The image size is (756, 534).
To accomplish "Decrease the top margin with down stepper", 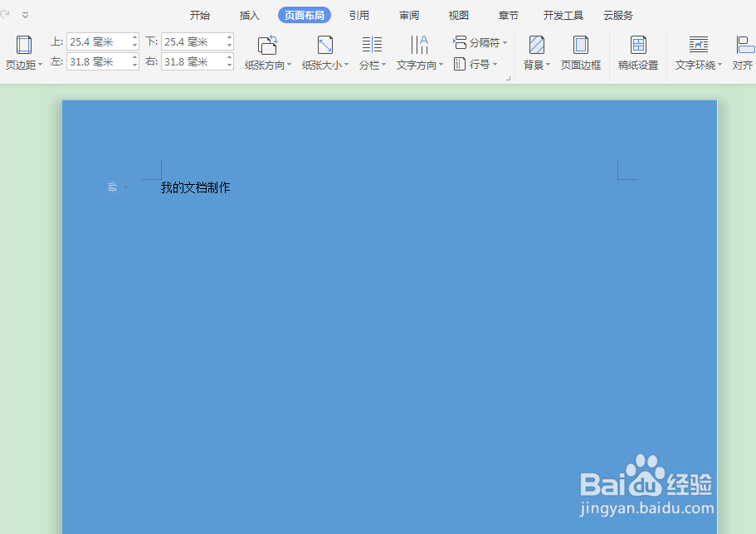I will 135,46.
